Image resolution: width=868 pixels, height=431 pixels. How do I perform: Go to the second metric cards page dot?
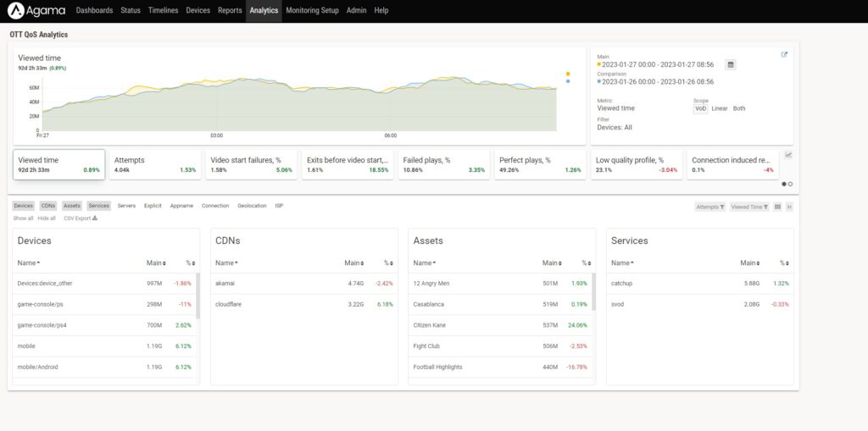pos(790,184)
